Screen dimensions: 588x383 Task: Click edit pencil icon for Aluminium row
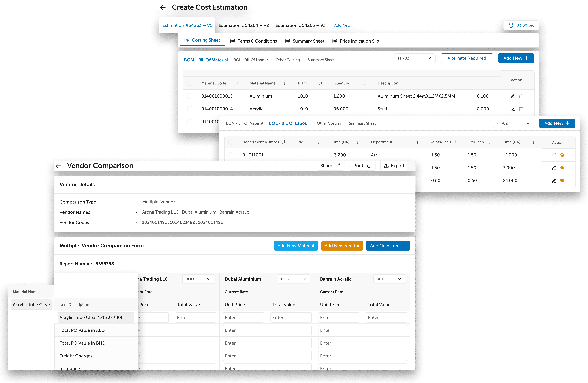tap(512, 96)
